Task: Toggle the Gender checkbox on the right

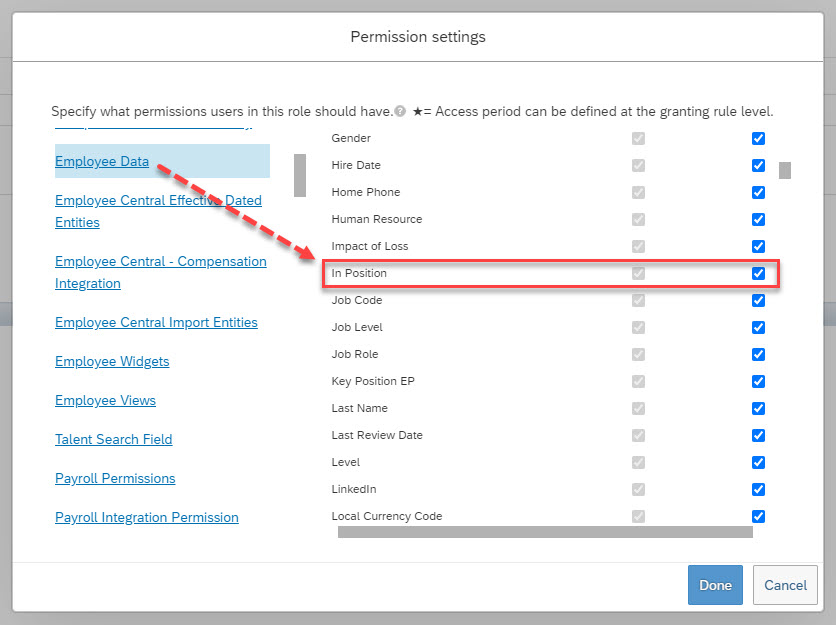Action: (758, 138)
